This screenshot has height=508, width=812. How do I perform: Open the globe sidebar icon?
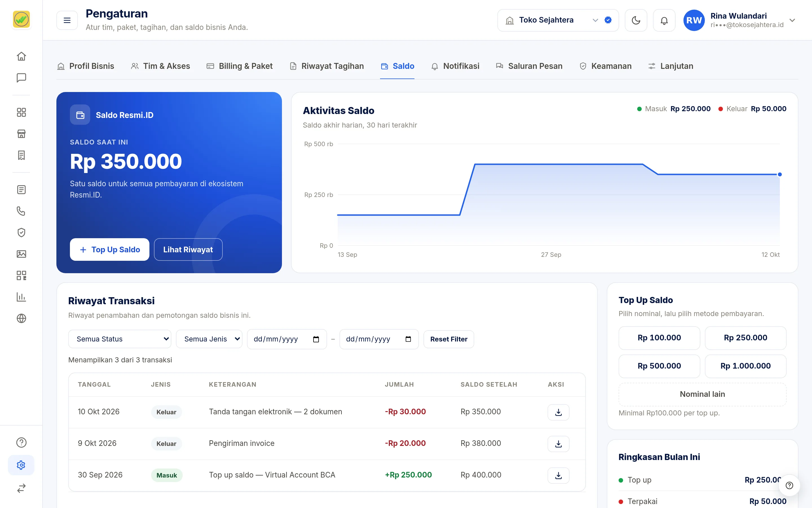click(21, 318)
